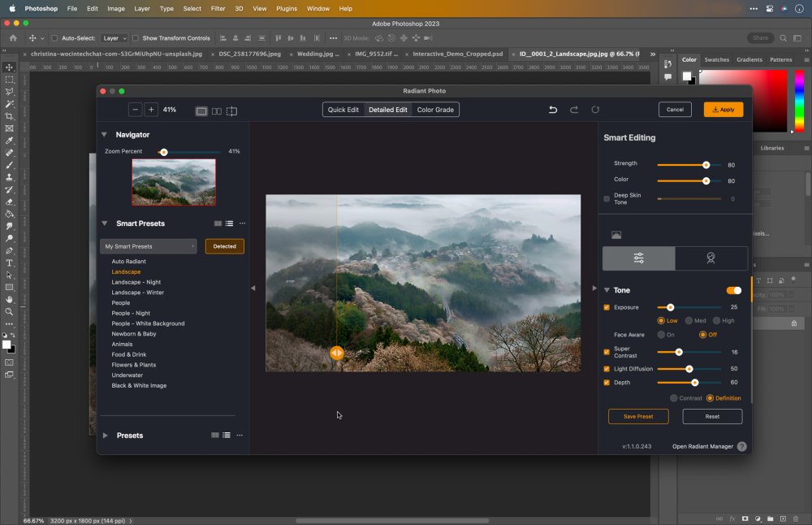The height and width of the screenshot is (525, 812).
Task: Switch to the Color Grade tab
Action: tap(435, 110)
